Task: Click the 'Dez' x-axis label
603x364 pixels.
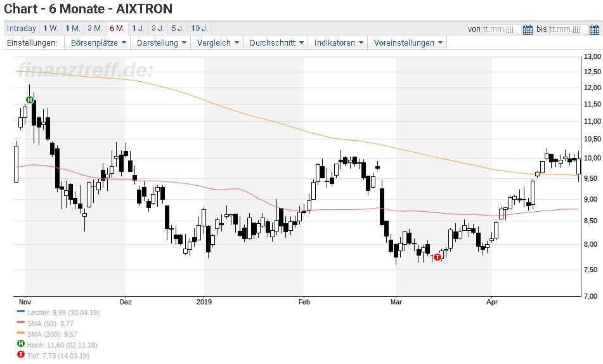Action: tap(126, 302)
